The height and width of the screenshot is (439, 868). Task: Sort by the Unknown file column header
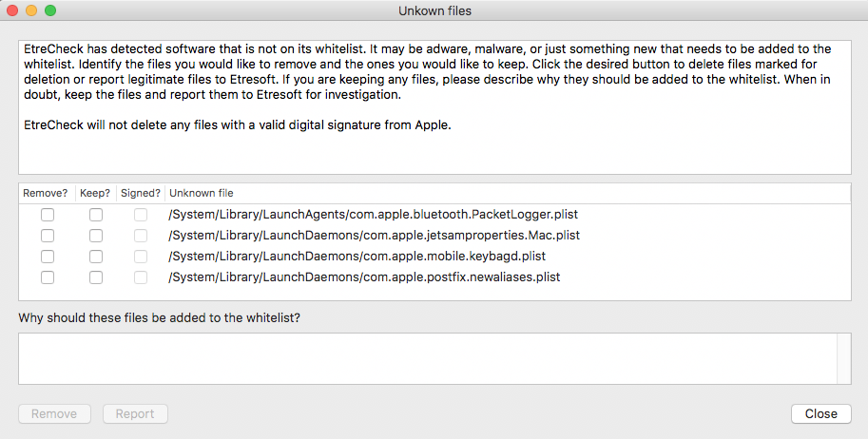(x=202, y=193)
